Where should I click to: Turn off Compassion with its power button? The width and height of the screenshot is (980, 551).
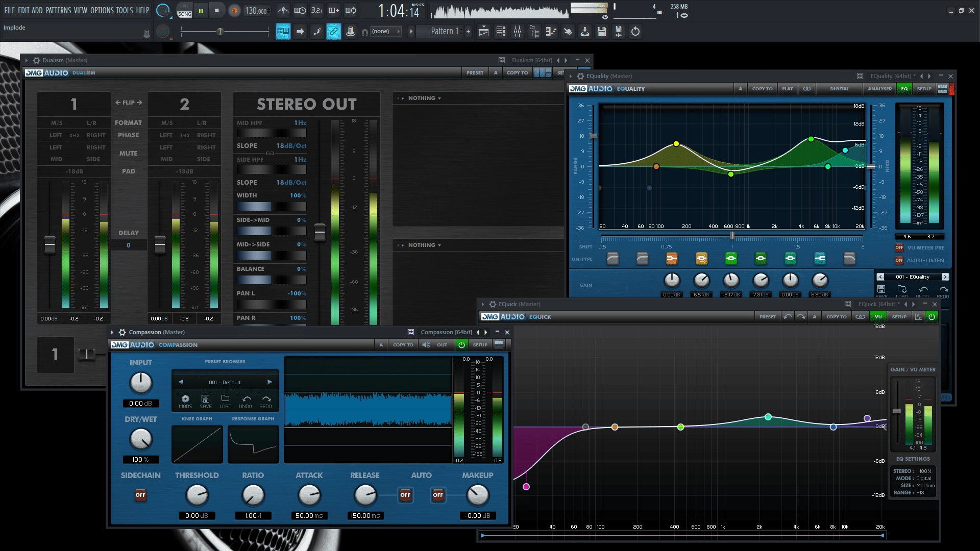461,344
